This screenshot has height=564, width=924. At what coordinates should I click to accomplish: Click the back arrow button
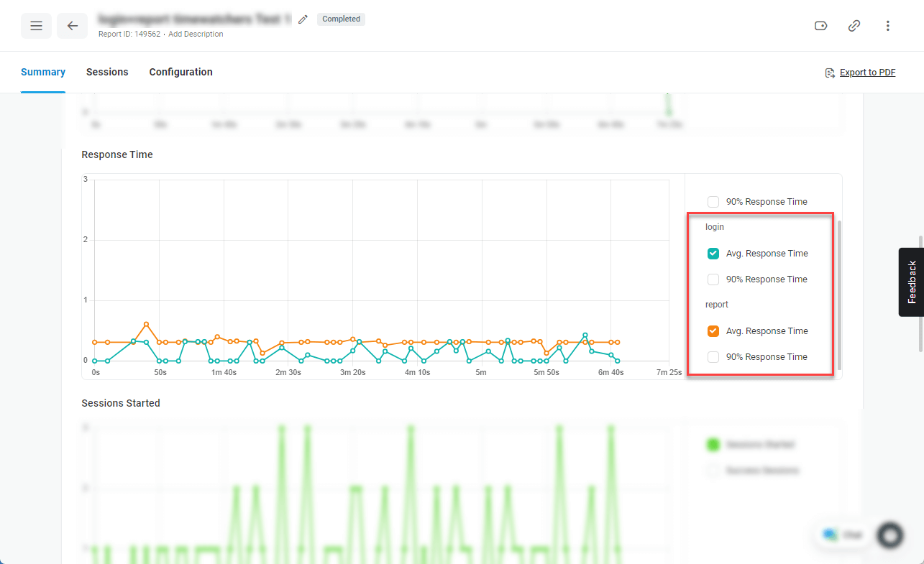coord(73,26)
